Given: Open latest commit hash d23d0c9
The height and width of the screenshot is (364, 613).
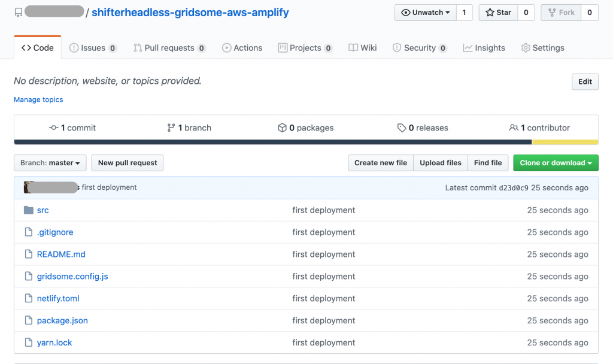Looking at the screenshot, I should pyautogui.click(x=514, y=187).
